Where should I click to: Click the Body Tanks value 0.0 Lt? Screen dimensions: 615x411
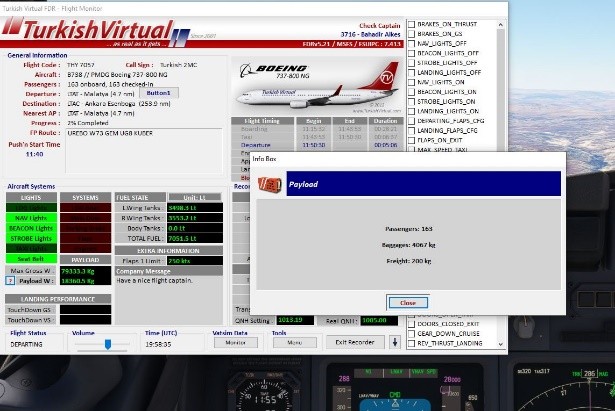click(x=195, y=228)
